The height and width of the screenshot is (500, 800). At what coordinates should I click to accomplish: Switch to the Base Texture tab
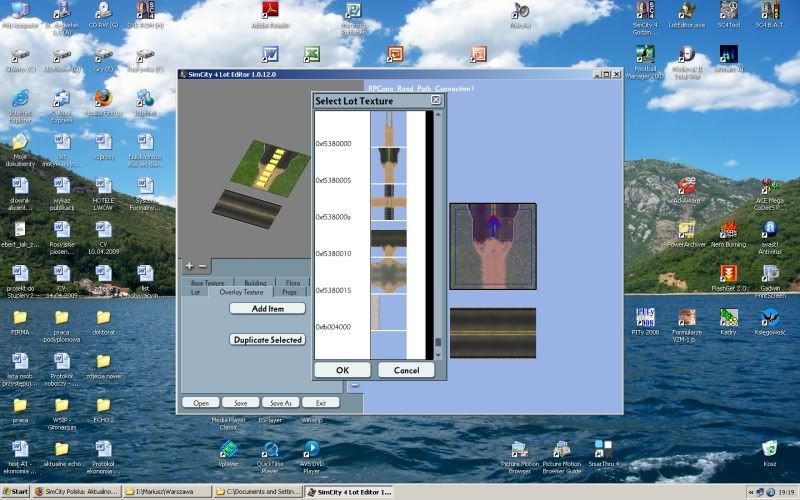(x=208, y=282)
